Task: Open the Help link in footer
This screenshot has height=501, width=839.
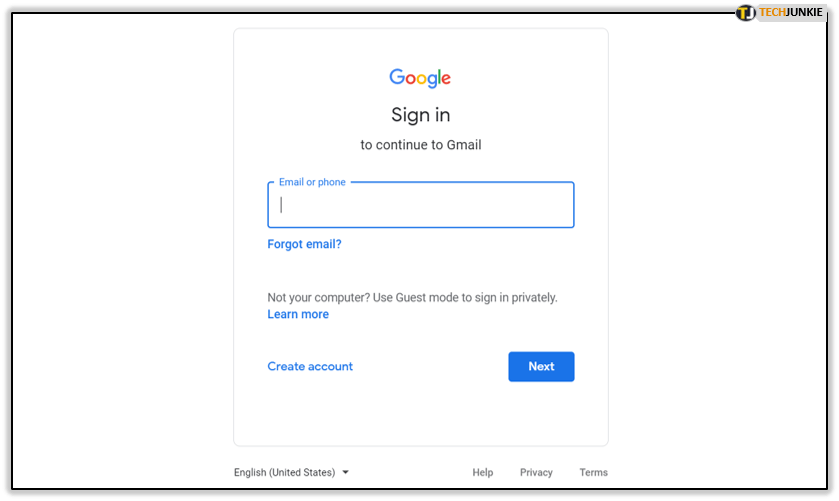Action: tap(482, 472)
